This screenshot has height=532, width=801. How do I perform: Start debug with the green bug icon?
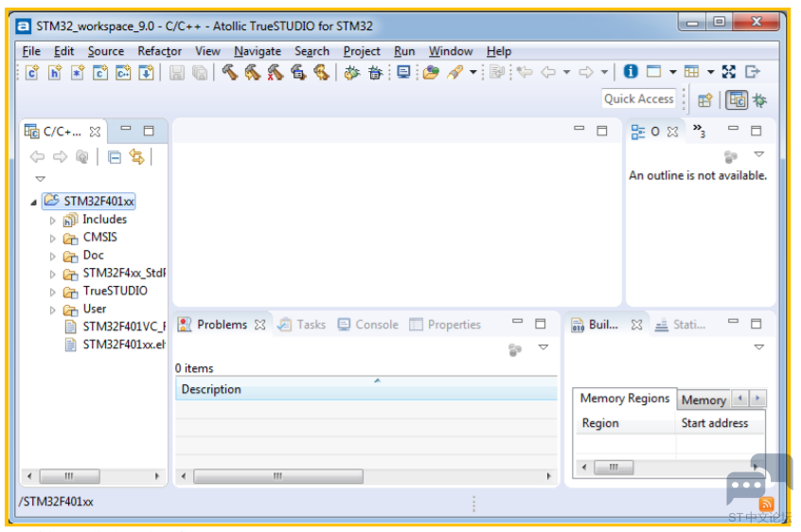[x=352, y=73]
